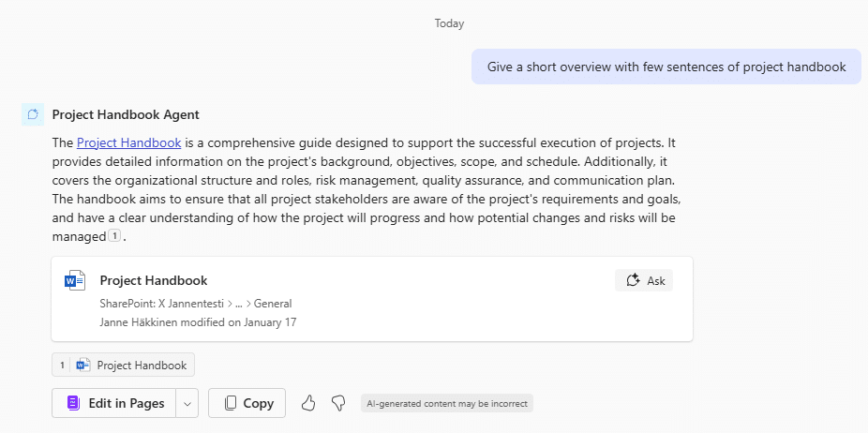
Task: Click the Pages icon in Edit in Pages
Action: 74,403
